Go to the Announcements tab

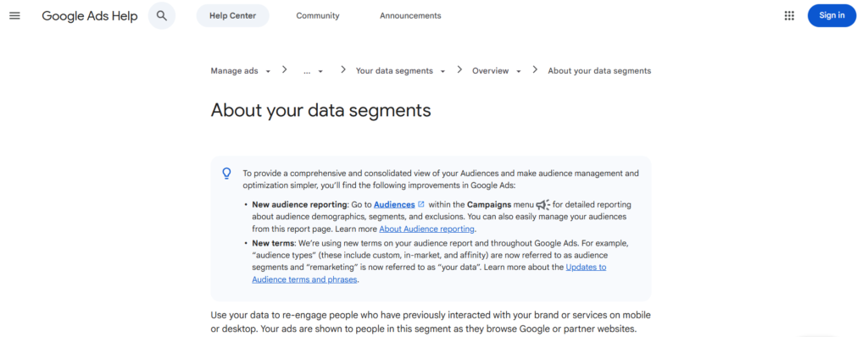pos(410,15)
